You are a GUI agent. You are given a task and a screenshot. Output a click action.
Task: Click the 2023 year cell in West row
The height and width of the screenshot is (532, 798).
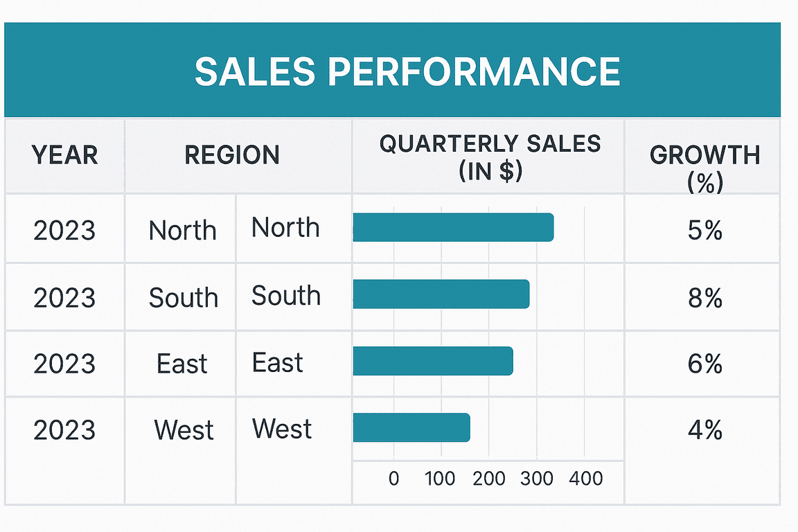pyautogui.click(x=64, y=430)
